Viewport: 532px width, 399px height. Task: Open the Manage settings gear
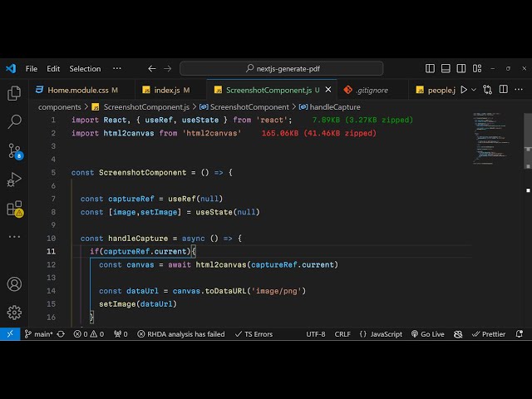pos(14,313)
